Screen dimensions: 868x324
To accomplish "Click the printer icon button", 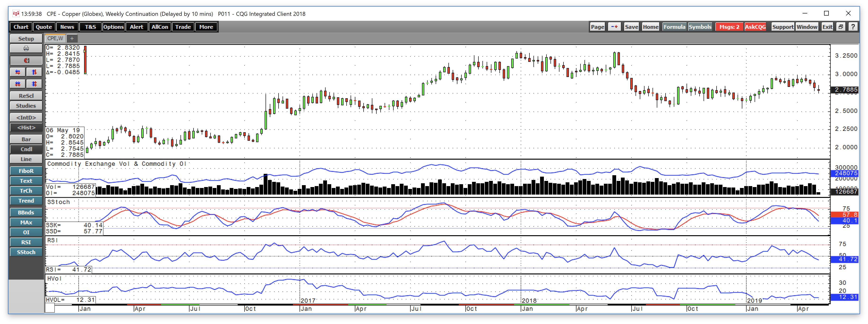I will click(x=26, y=48).
